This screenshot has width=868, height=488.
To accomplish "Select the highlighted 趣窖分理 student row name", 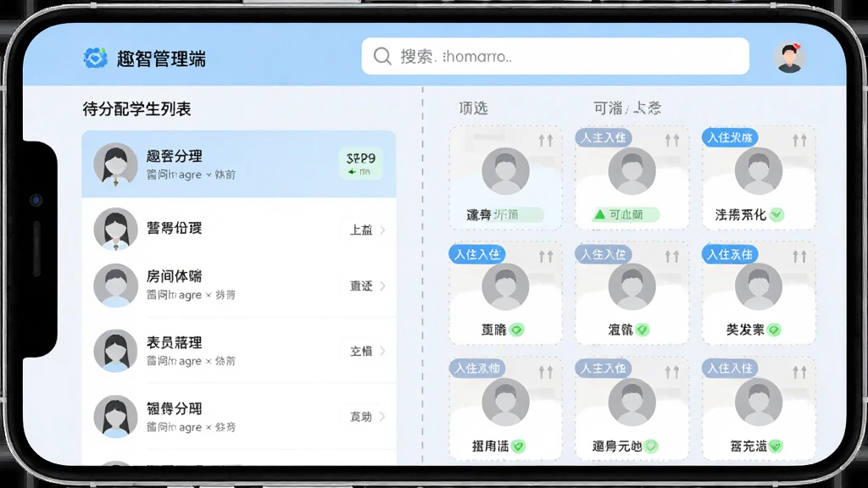I will 175,157.
